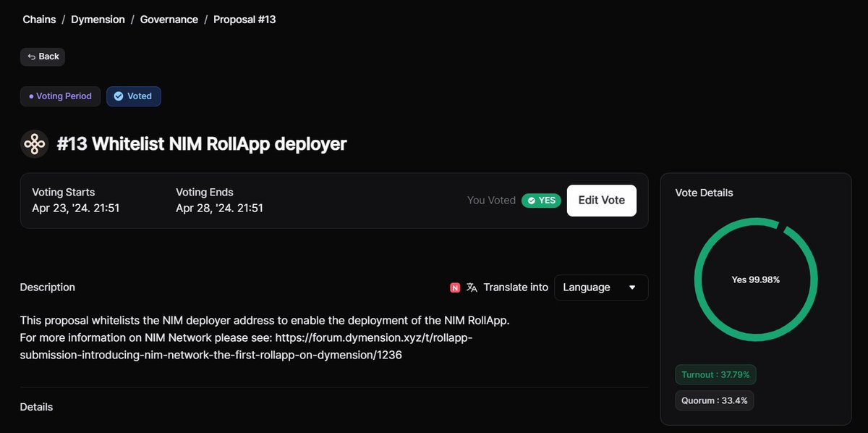Click the Details section heading
Screen dimensions: 868x433
(36, 407)
